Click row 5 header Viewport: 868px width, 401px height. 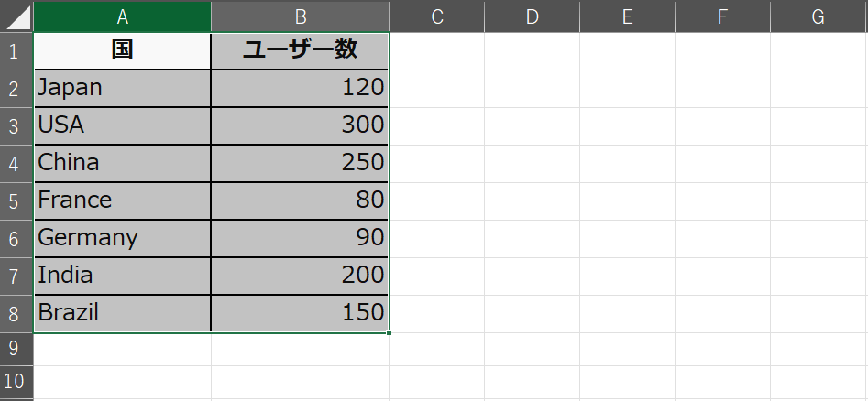(x=16, y=200)
